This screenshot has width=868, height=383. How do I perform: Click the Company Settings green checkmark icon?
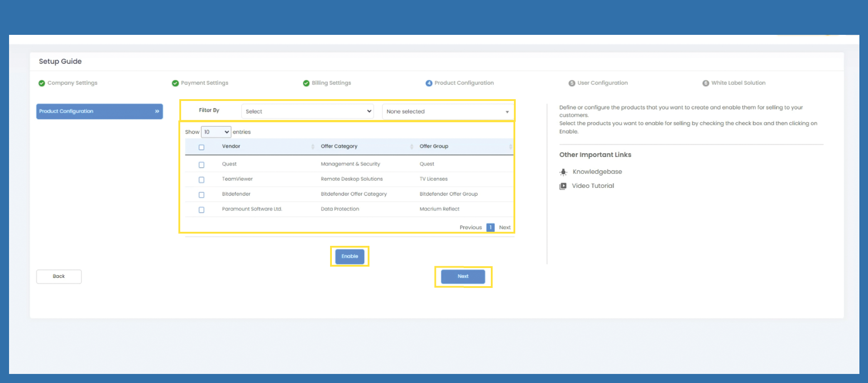pyautogui.click(x=42, y=83)
